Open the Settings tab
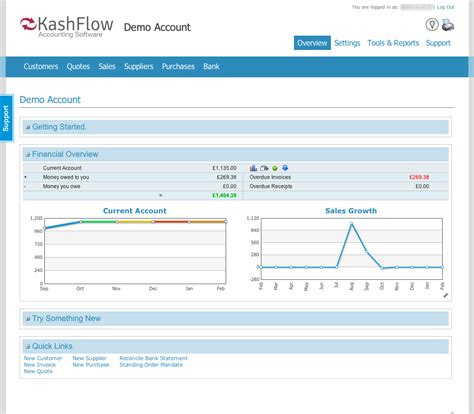 point(347,43)
